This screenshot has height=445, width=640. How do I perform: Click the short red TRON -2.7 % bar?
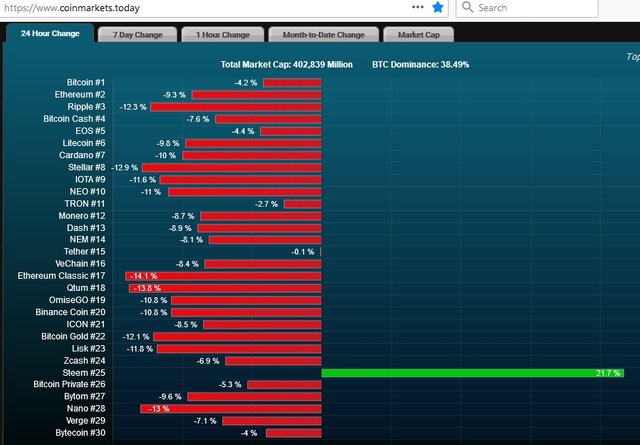(303, 204)
